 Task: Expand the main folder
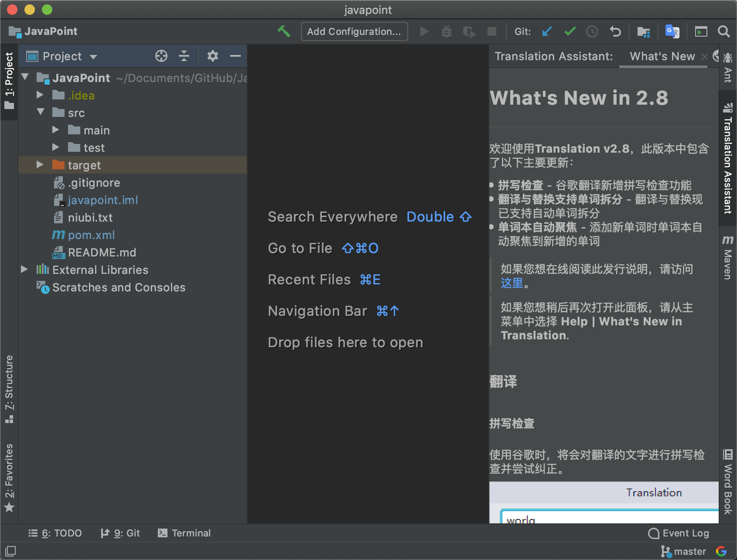click(56, 130)
